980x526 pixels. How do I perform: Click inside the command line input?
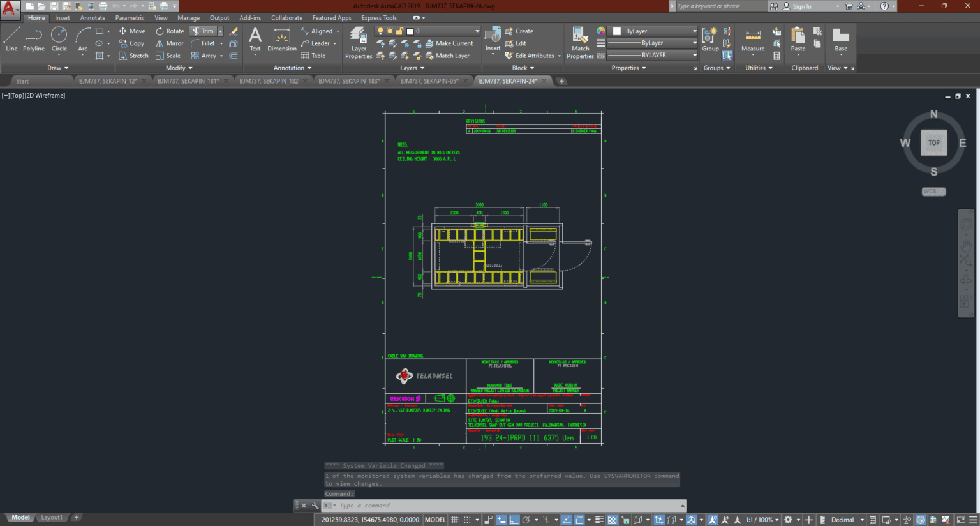(447, 505)
